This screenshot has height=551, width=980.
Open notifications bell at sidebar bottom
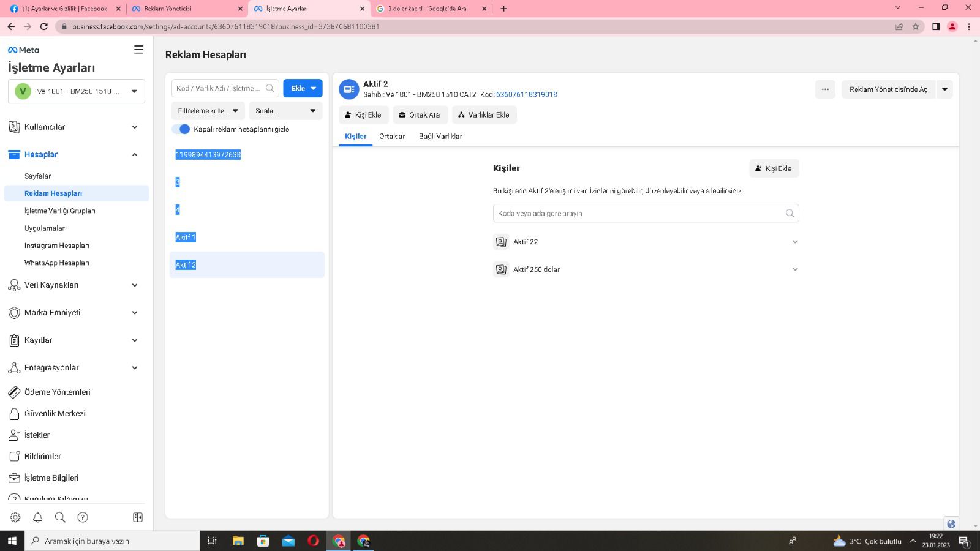pyautogui.click(x=37, y=517)
